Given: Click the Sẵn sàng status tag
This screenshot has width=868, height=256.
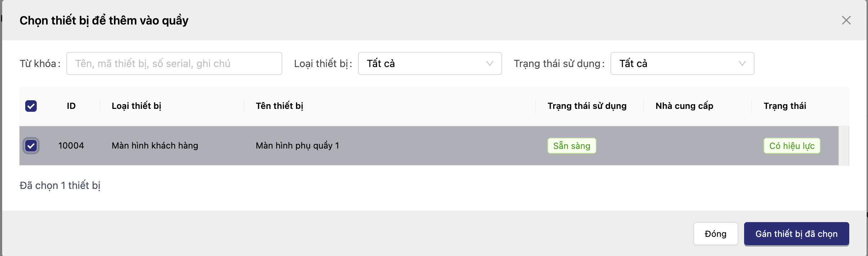Looking at the screenshot, I should click(572, 146).
